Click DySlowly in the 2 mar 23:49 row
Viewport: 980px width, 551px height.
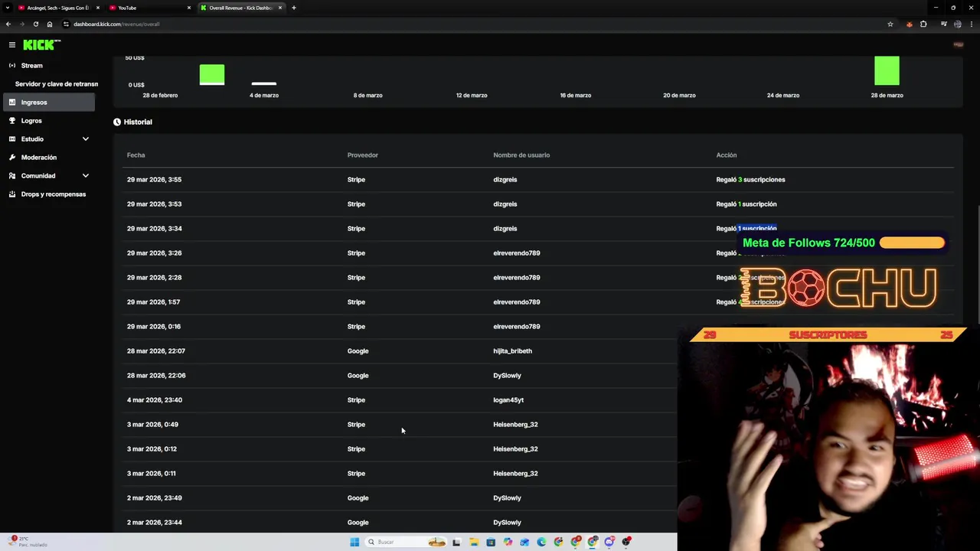[507, 497]
